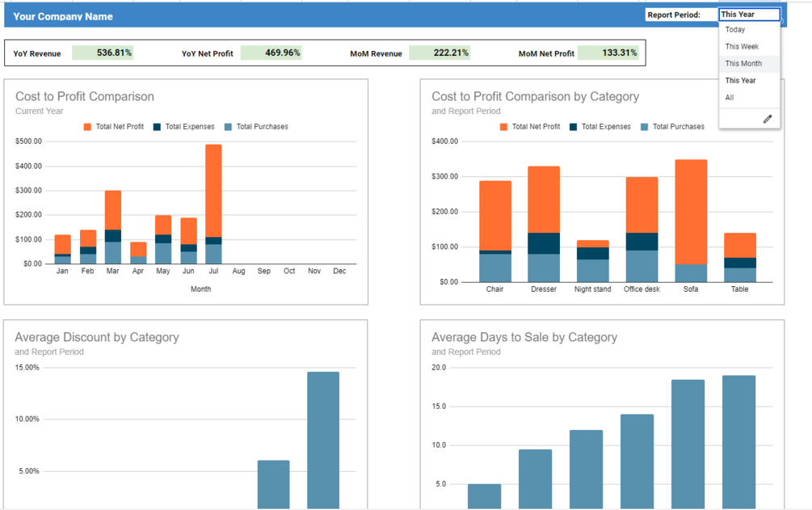Click the pencil edit icon in dropdown
The image size is (812, 510).
767,119
